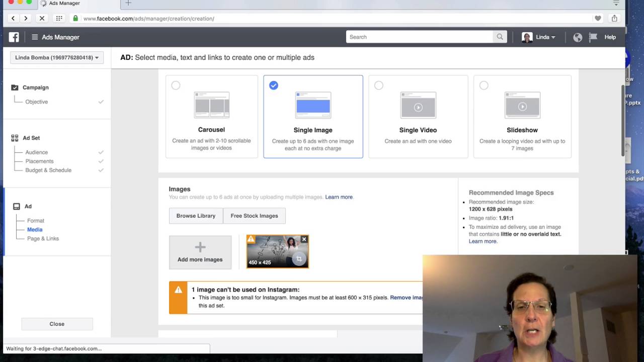644x362 pixels.
Task: Click the crop icon on image thumbnail
Action: pyautogui.click(x=299, y=259)
